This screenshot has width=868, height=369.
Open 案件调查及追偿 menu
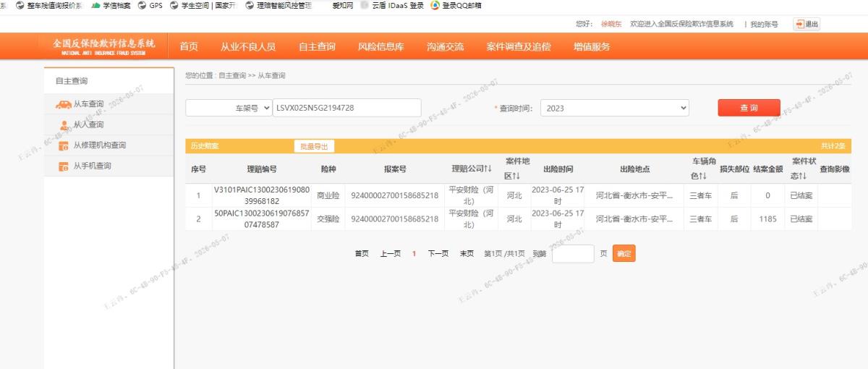click(519, 46)
